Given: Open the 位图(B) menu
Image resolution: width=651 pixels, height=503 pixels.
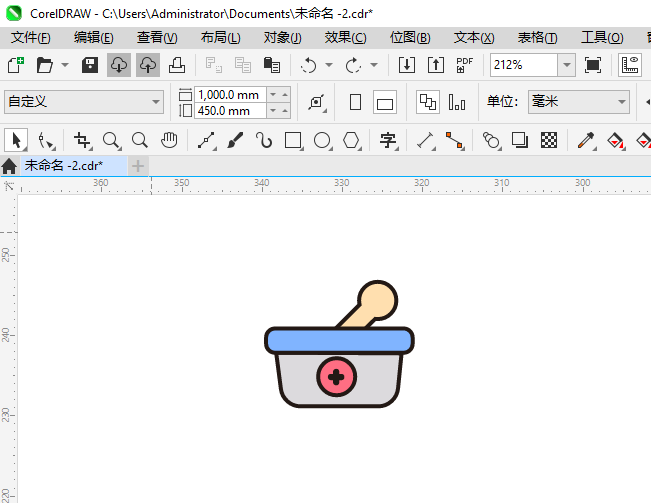Looking at the screenshot, I should (410, 38).
